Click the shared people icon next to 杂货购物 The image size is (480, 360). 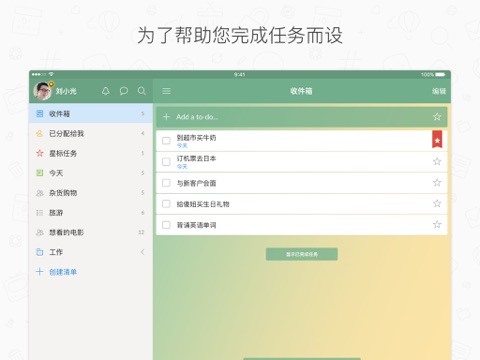pyautogui.click(x=39, y=193)
